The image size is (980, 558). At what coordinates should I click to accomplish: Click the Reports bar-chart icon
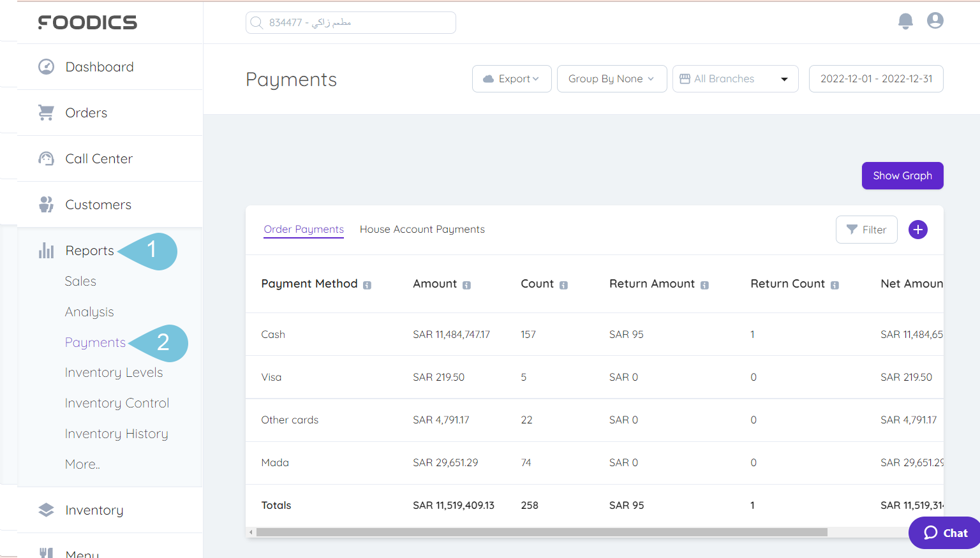coord(45,250)
